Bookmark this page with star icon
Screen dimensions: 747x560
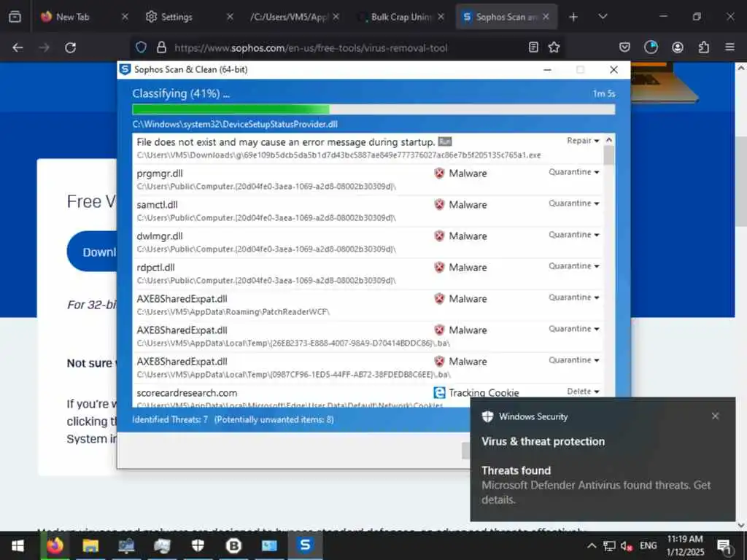click(x=554, y=47)
